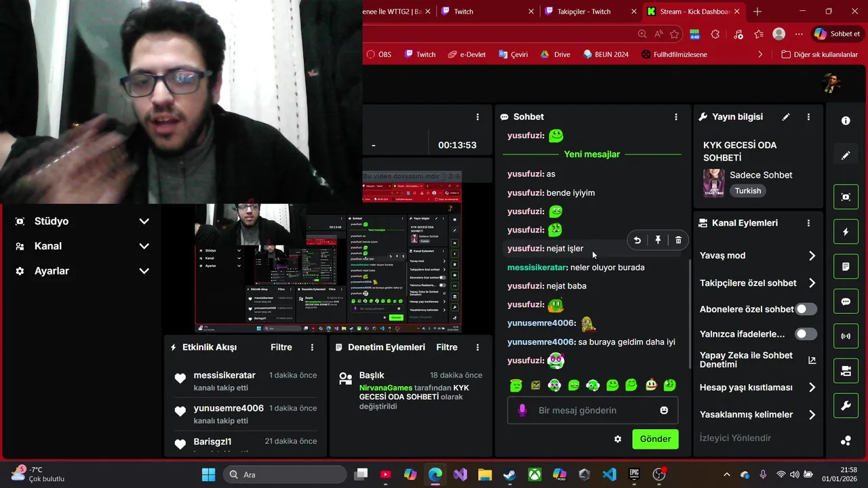Open Epic Games from taskbar
The height and width of the screenshot is (488, 868).
[634, 474]
